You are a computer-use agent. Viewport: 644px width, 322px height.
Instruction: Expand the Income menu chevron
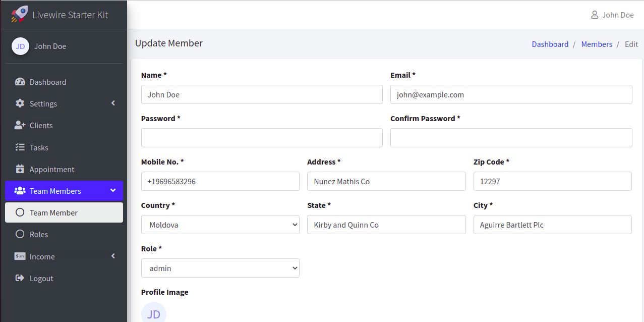(x=113, y=256)
